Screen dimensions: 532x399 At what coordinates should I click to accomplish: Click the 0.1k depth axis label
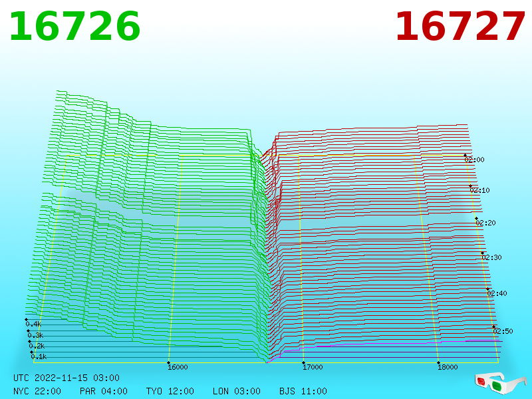(x=39, y=356)
